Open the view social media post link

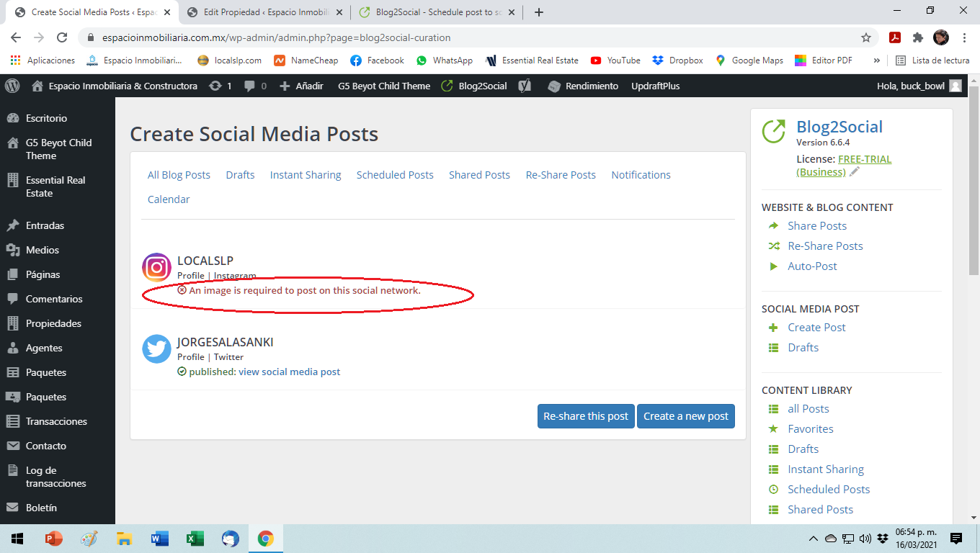pyautogui.click(x=289, y=372)
